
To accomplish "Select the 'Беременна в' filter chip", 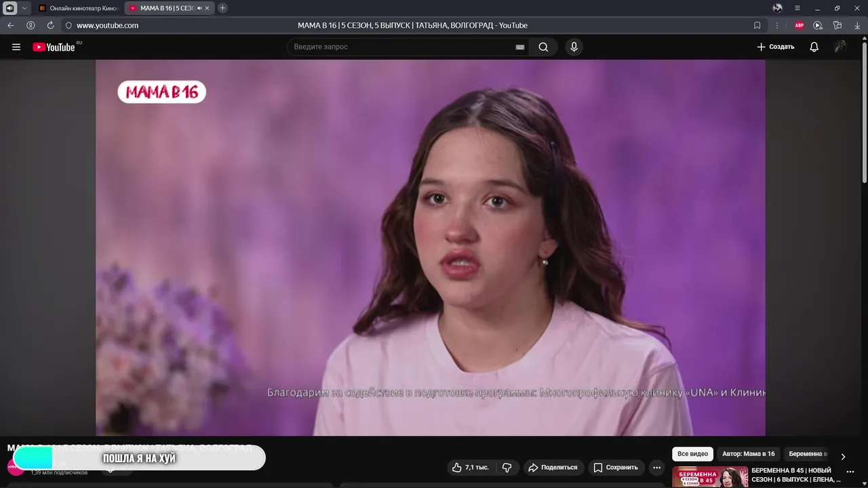I will (808, 454).
